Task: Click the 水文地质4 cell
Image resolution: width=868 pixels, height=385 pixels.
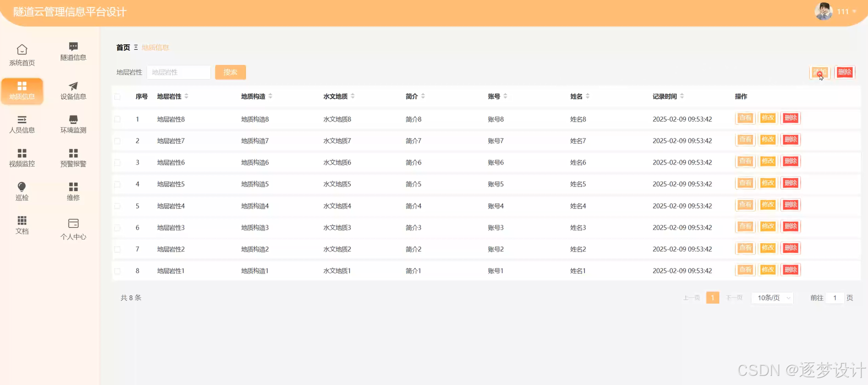Action: click(x=337, y=206)
